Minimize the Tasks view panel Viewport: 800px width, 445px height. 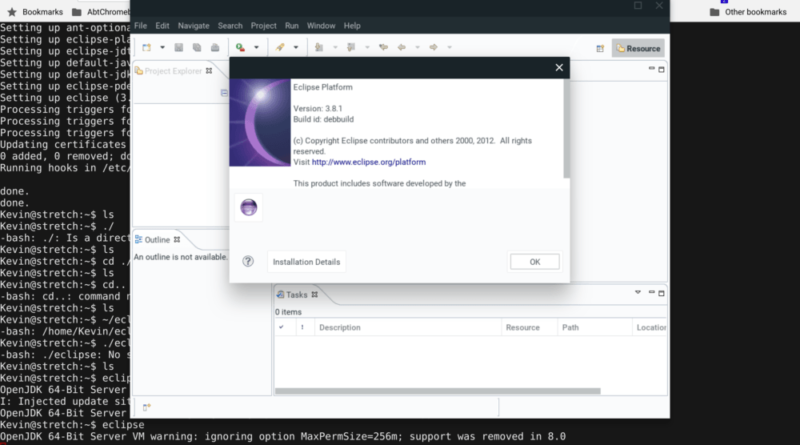click(652, 292)
